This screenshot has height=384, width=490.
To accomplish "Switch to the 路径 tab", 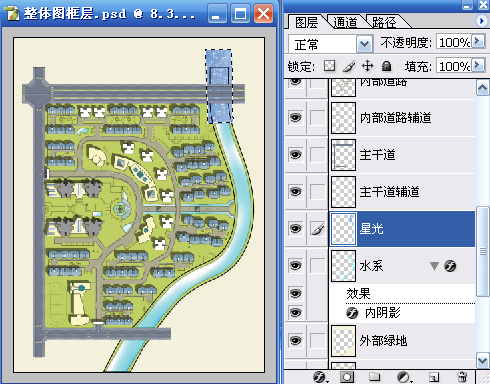I will [384, 22].
